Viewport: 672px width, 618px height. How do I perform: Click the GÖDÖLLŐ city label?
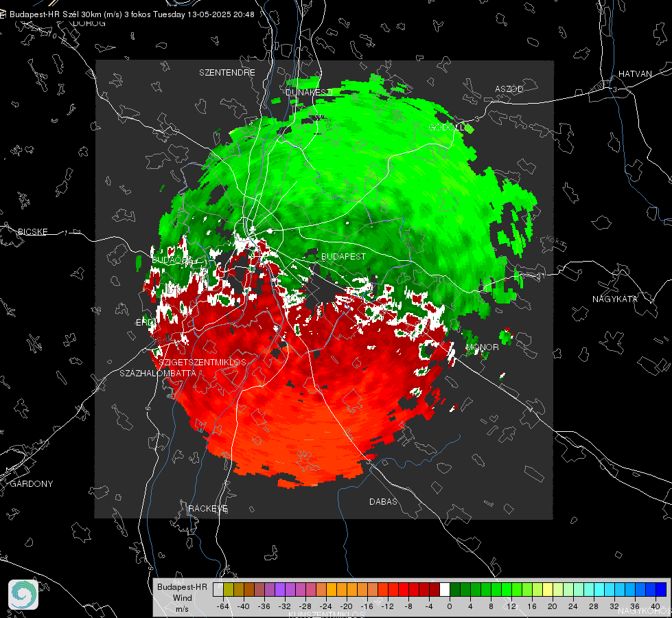coord(450,127)
